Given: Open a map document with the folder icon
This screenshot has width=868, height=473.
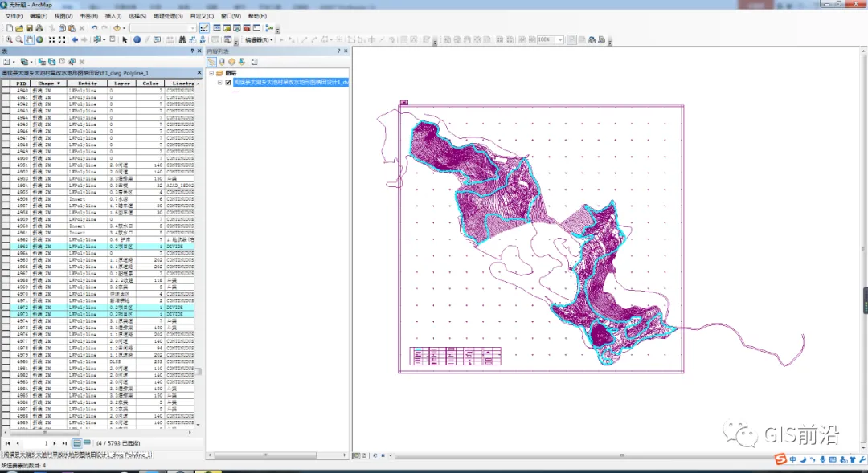Looking at the screenshot, I should 19,27.
